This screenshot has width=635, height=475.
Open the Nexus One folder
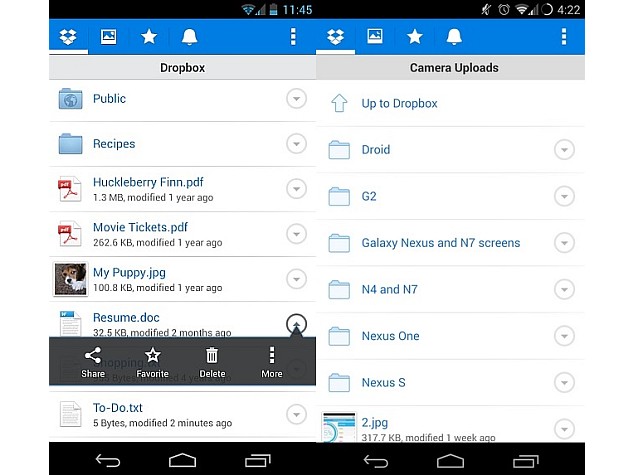click(450, 336)
